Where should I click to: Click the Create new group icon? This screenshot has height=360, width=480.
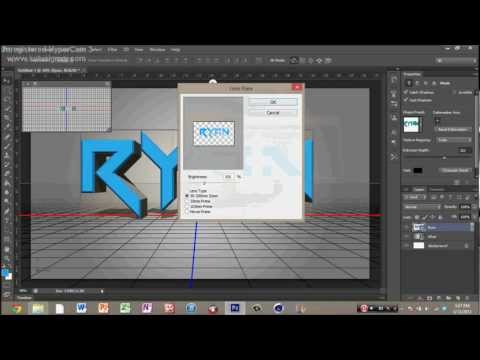coord(449,298)
